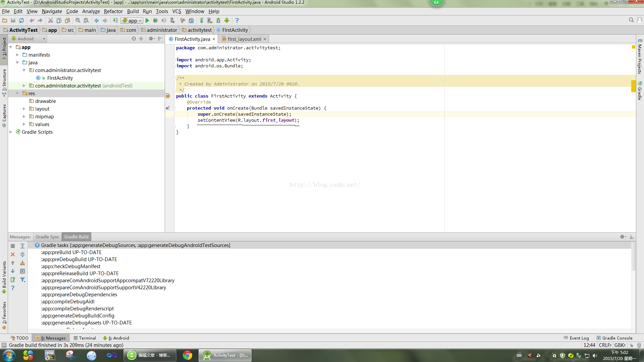Select FirstActivity in project tree
Screen dimensions: 644x362
(x=60, y=78)
